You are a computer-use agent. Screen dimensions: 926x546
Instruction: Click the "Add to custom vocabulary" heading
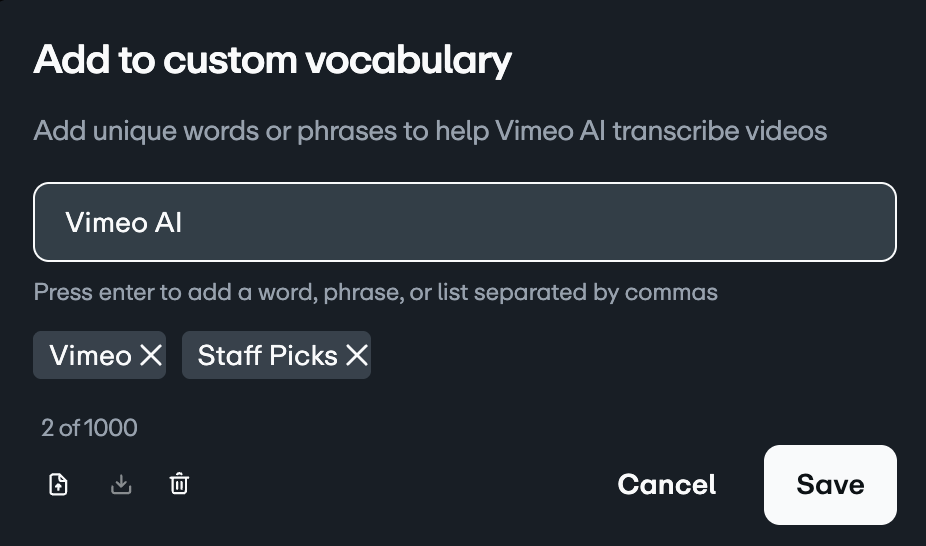[x=272, y=61]
